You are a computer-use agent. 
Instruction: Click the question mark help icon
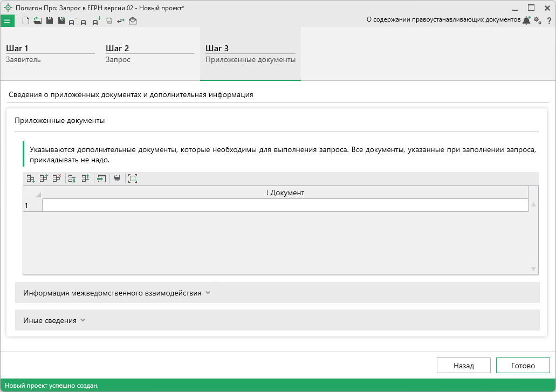click(549, 20)
